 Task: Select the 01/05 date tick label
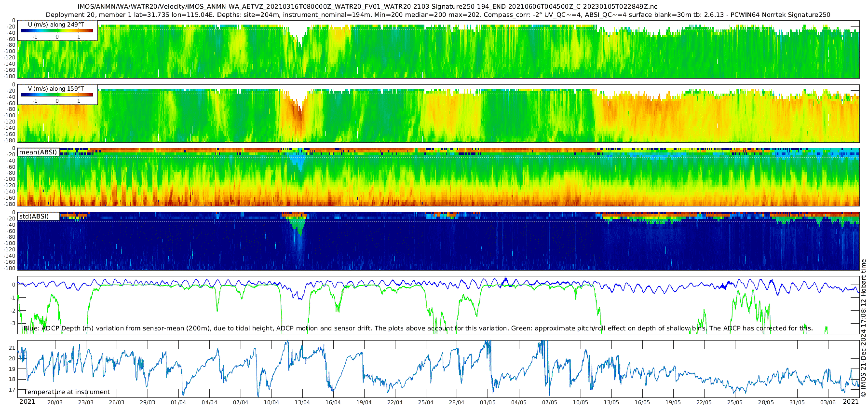pos(488,402)
